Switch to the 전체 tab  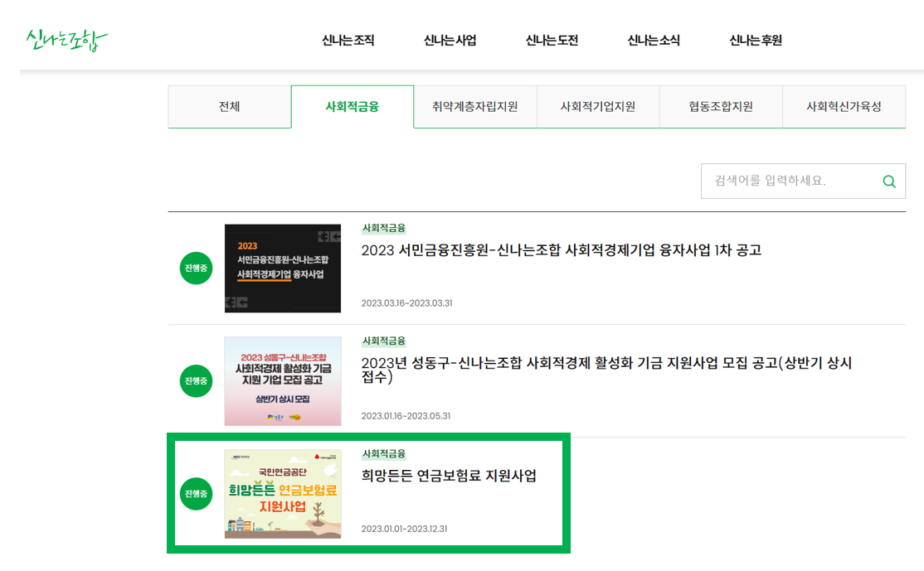tap(229, 106)
